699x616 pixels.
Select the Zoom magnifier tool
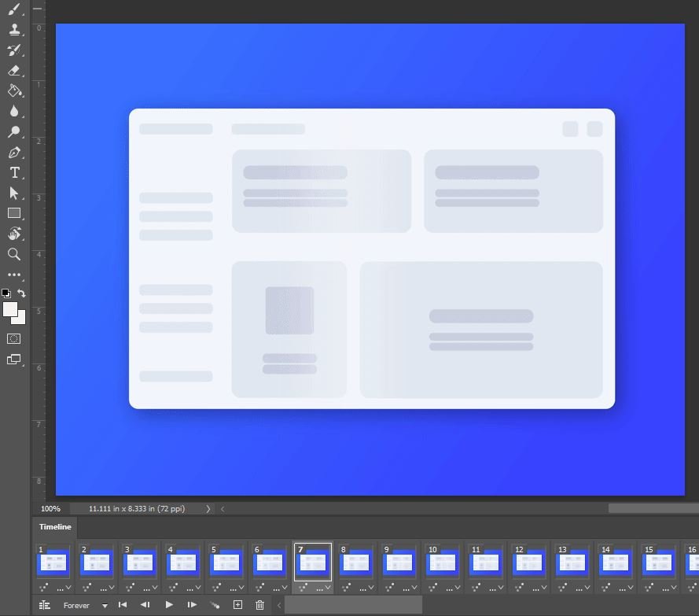point(14,254)
